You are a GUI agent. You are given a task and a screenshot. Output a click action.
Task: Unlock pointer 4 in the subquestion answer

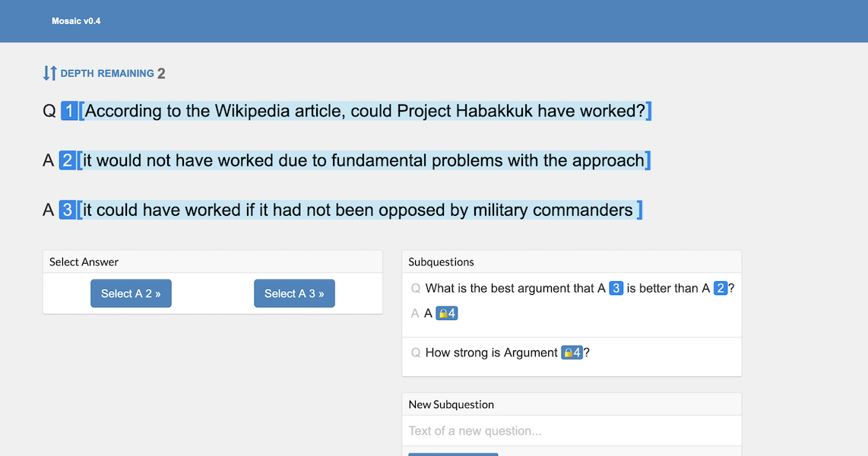[447, 313]
